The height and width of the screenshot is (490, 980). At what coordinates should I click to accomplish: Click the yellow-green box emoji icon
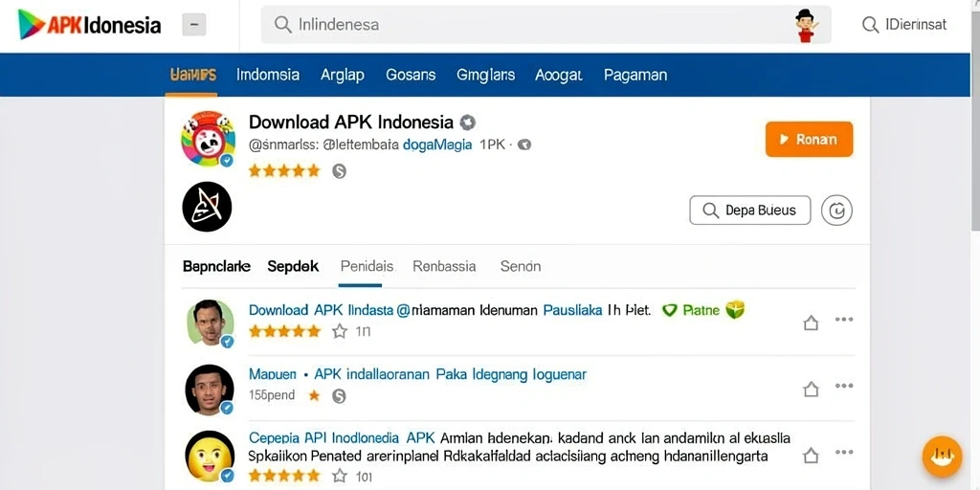click(x=735, y=309)
